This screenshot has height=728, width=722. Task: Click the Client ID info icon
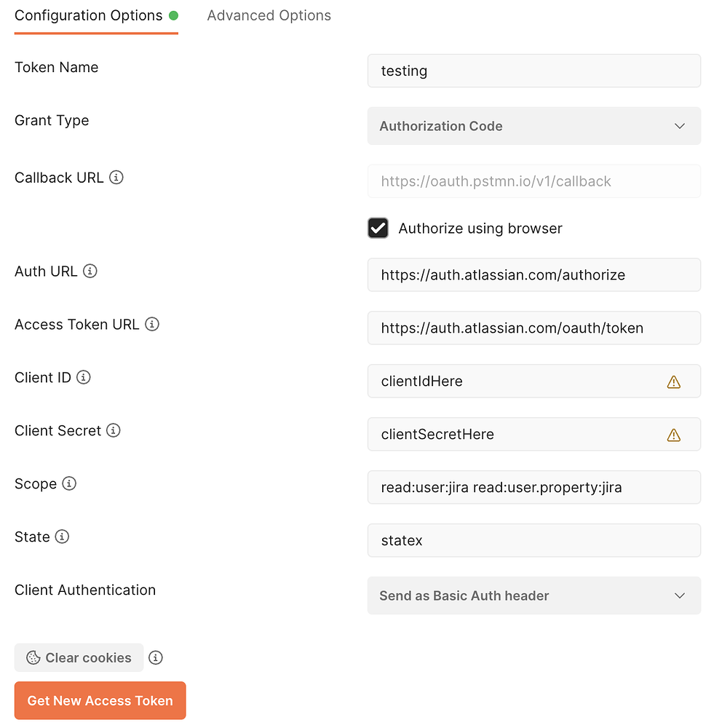(84, 378)
